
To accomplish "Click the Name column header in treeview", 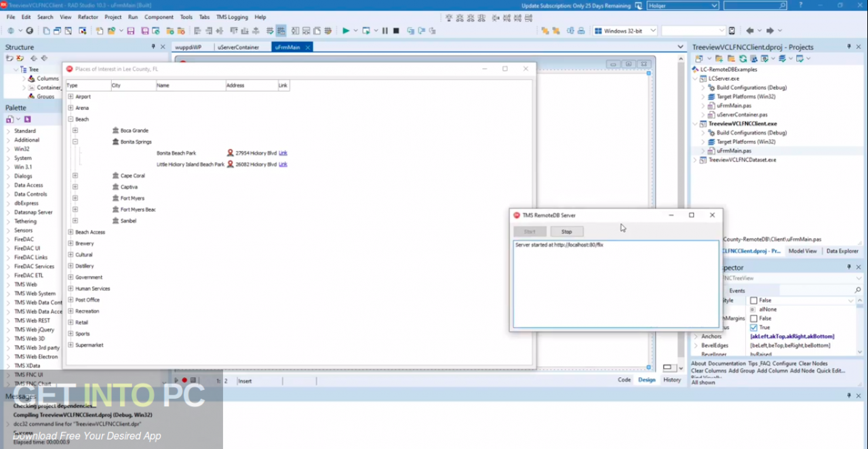I will pyautogui.click(x=191, y=85).
